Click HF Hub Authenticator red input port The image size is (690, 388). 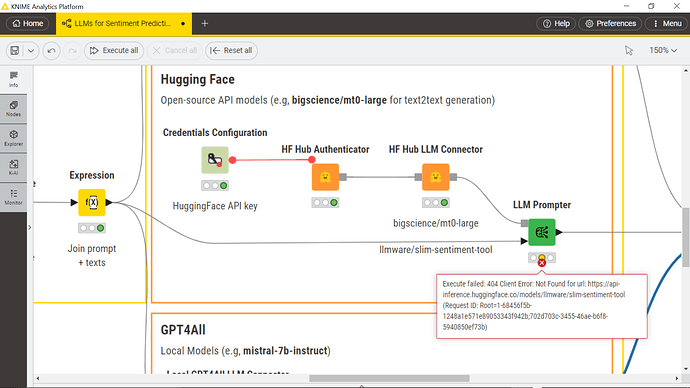312,160
